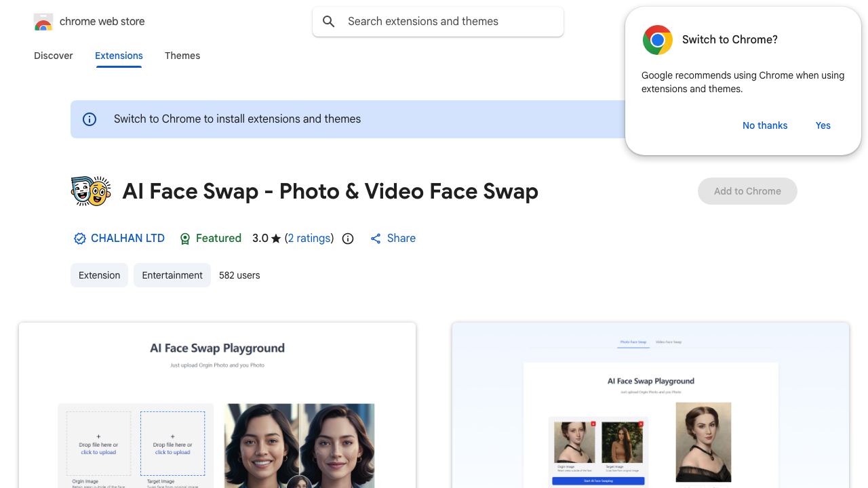Click the share icon
The width and height of the screenshot is (868, 488).
pyautogui.click(x=376, y=239)
